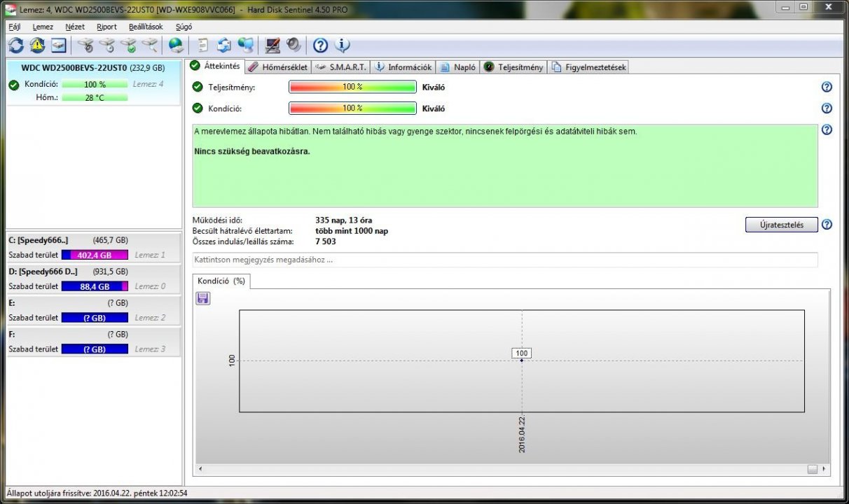Click the 2016.04.22 date label under graph
This screenshot has height=504, width=849.
522,434
